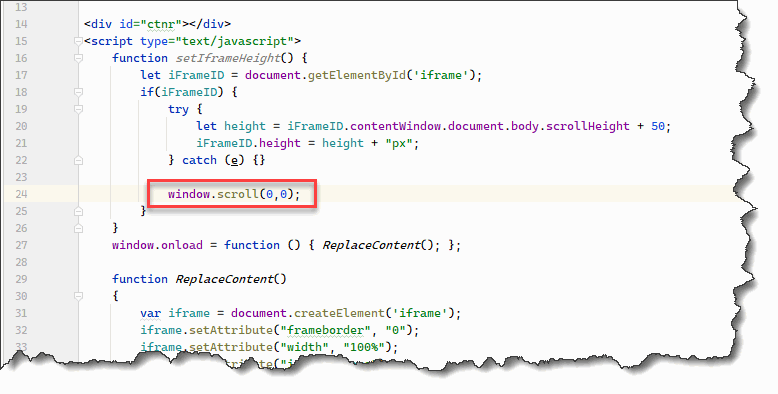Collapse the if(iFrameID) block fold marker
Viewport: 778px width, 394px height.
[x=78, y=92]
